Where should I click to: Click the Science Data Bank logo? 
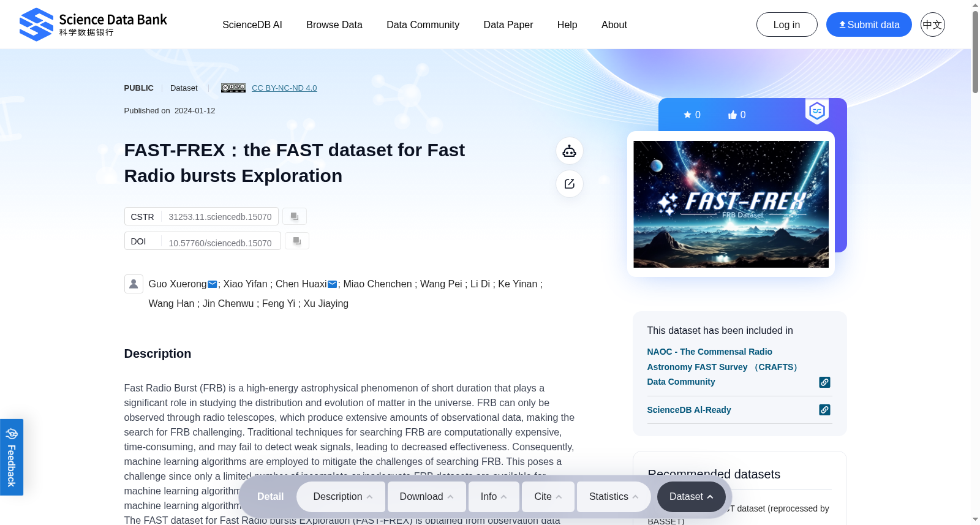[x=93, y=25]
